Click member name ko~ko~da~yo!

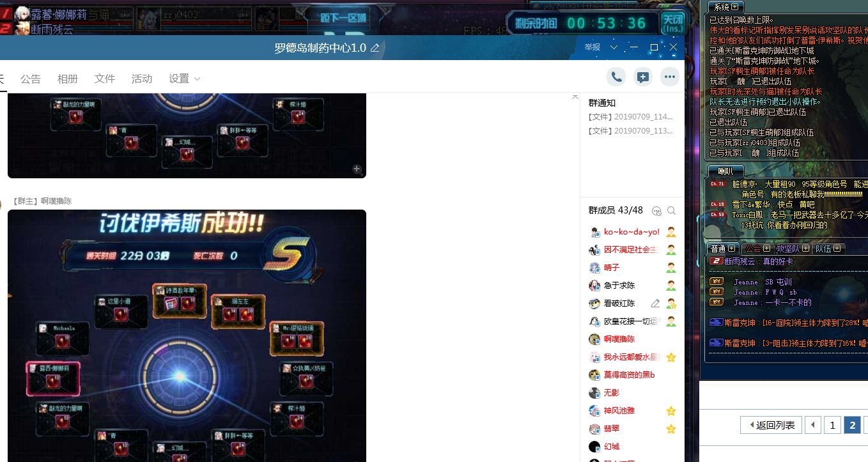[x=632, y=232]
